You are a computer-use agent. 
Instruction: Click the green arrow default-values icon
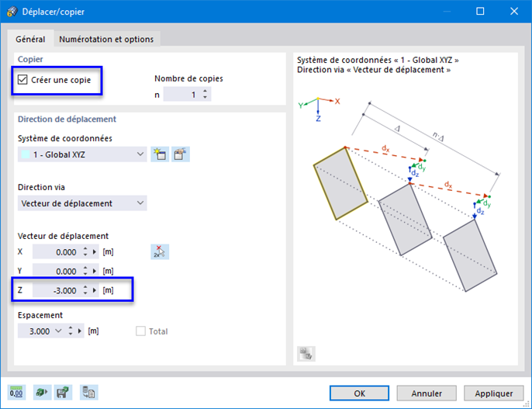pyautogui.click(x=42, y=393)
